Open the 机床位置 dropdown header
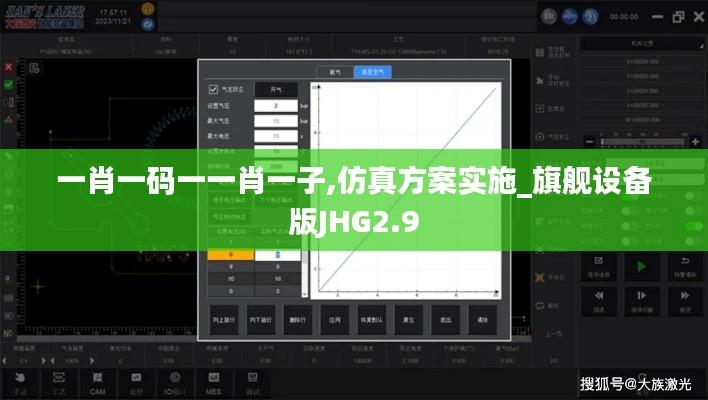Screen dimensions: 708x400 [642, 43]
